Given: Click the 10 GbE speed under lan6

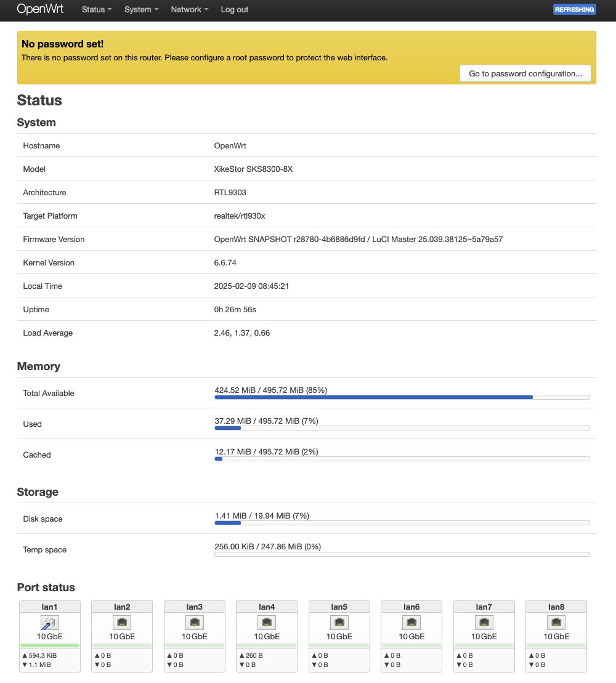Looking at the screenshot, I should point(411,636).
